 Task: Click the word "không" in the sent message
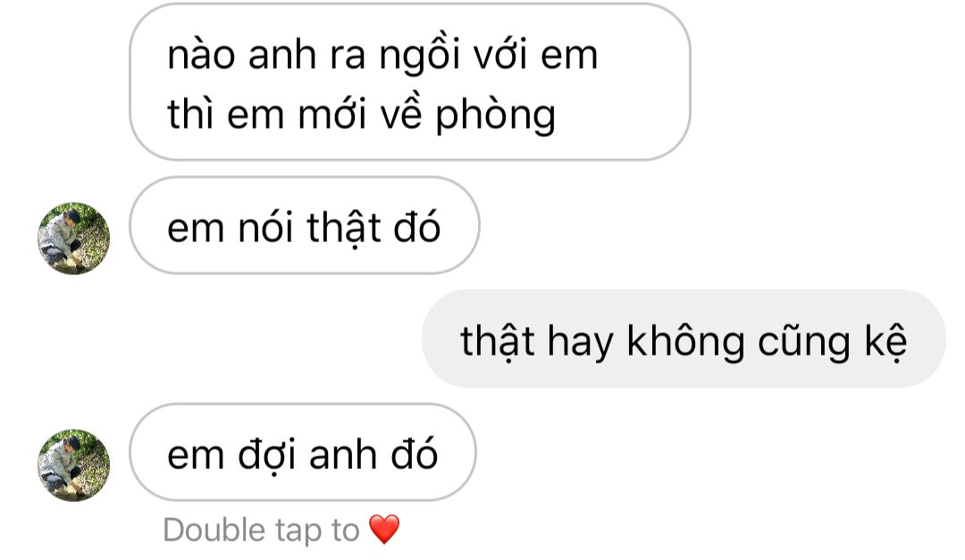[685, 342]
